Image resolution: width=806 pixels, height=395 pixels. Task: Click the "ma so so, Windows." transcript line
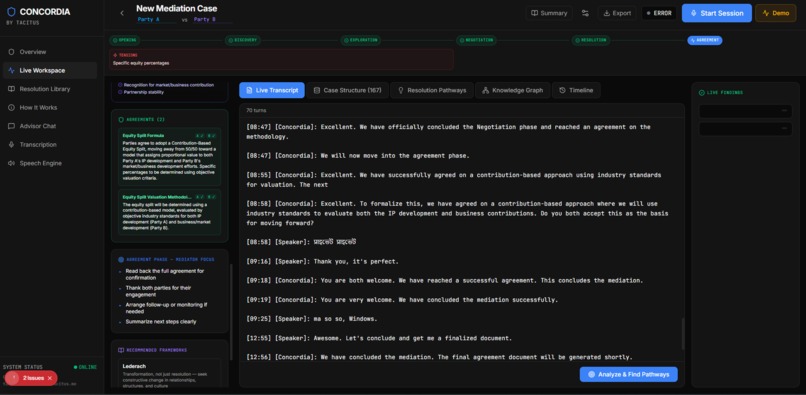tap(312, 319)
